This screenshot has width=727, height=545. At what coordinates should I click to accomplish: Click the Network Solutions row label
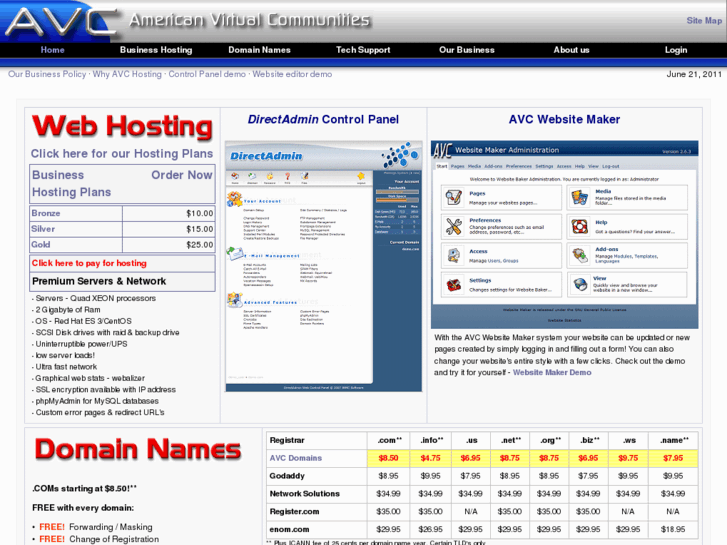coord(305,494)
